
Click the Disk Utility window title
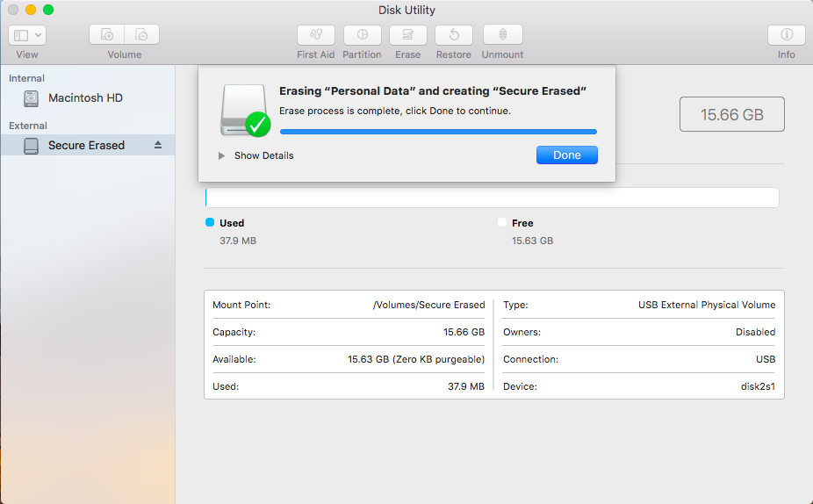[x=406, y=10]
